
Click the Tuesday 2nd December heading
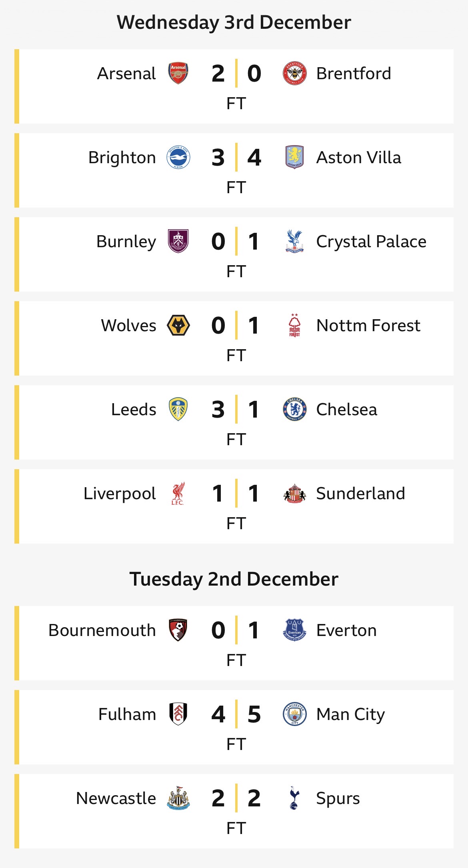tap(234, 579)
